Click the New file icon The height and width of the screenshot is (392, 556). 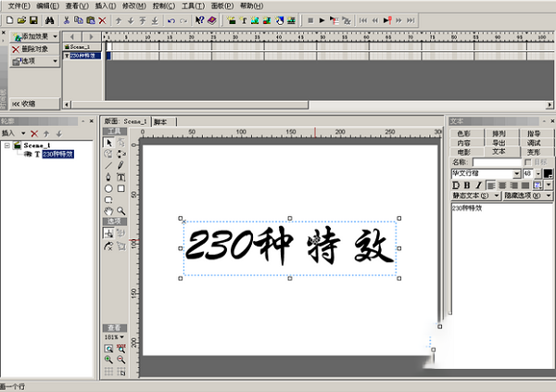[9, 20]
